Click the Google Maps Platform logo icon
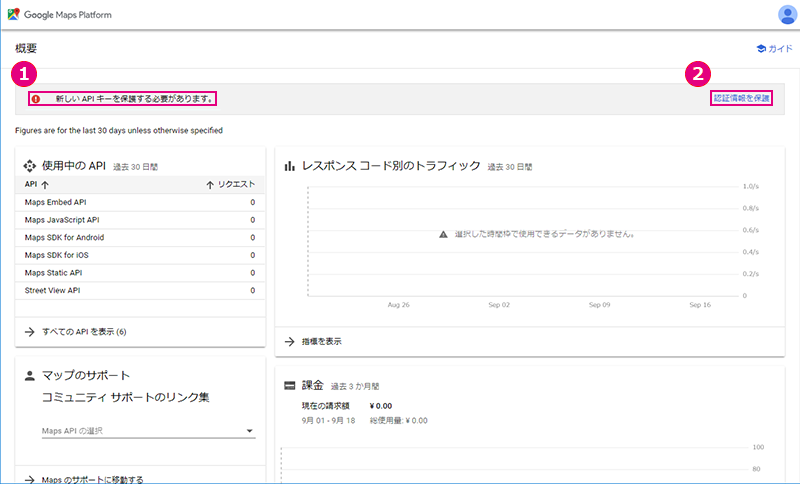The image size is (800, 484). (14, 14)
